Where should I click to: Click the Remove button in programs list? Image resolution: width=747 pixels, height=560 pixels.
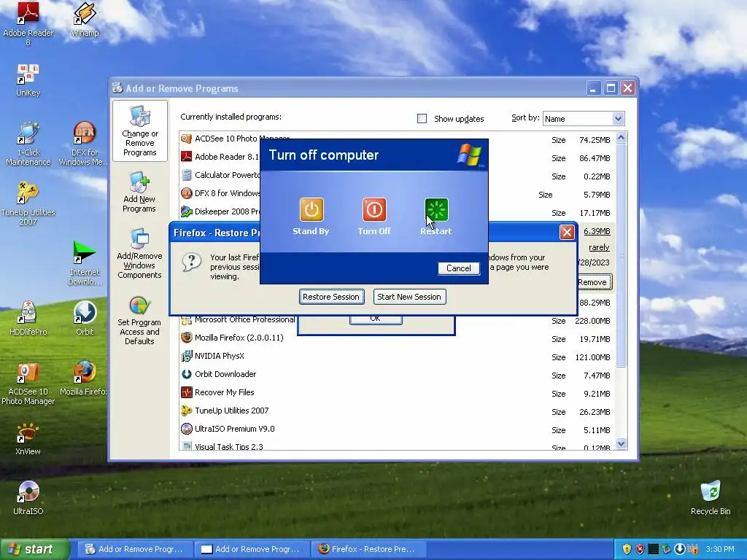coord(592,282)
